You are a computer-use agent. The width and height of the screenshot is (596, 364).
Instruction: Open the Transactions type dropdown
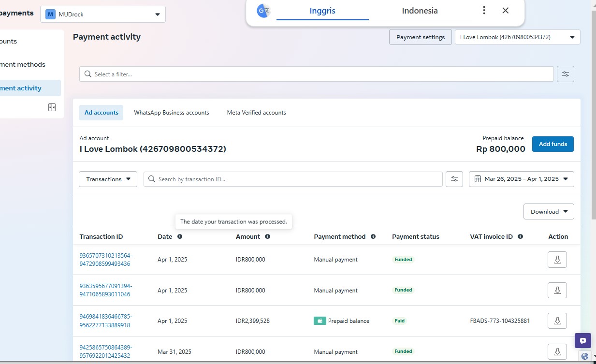coord(108,179)
